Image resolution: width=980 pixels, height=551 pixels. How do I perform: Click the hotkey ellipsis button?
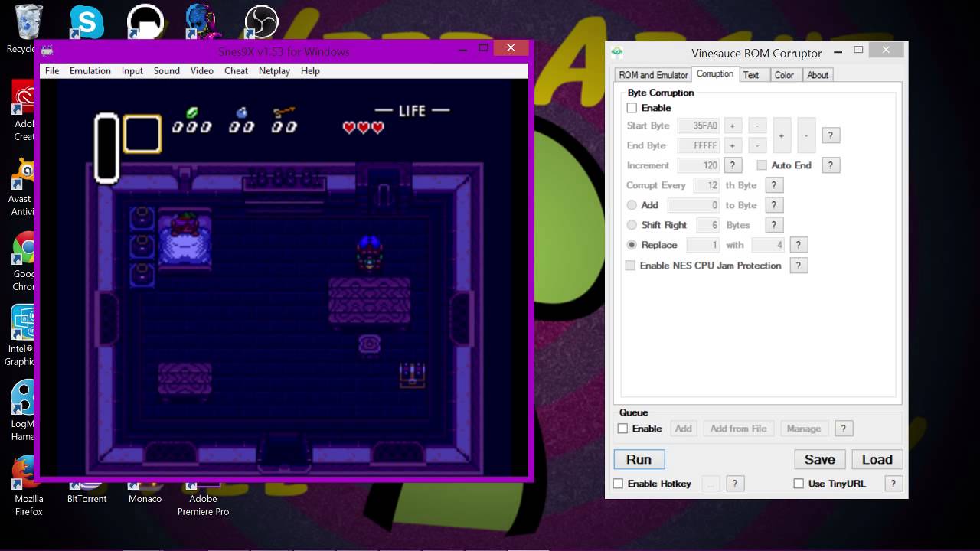(710, 484)
